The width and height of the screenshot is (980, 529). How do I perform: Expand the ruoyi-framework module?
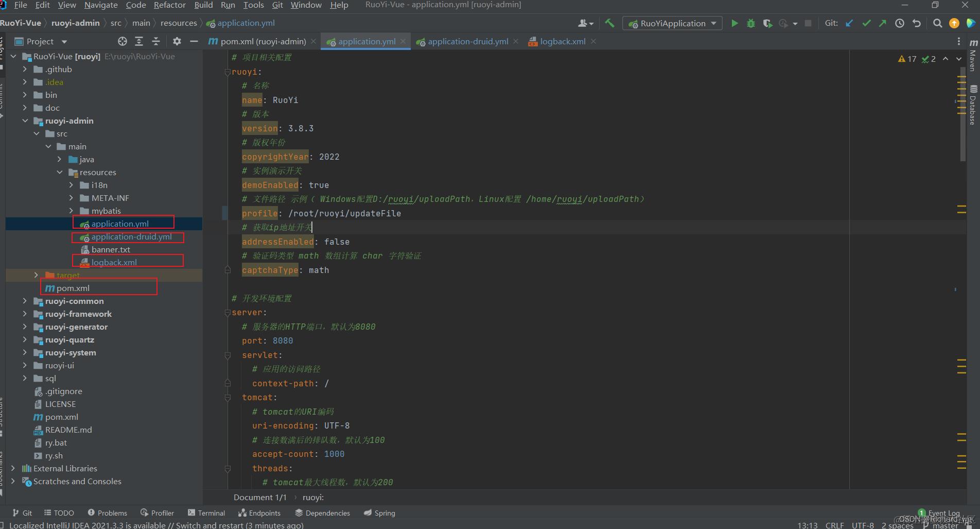pyautogui.click(x=25, y=314)
